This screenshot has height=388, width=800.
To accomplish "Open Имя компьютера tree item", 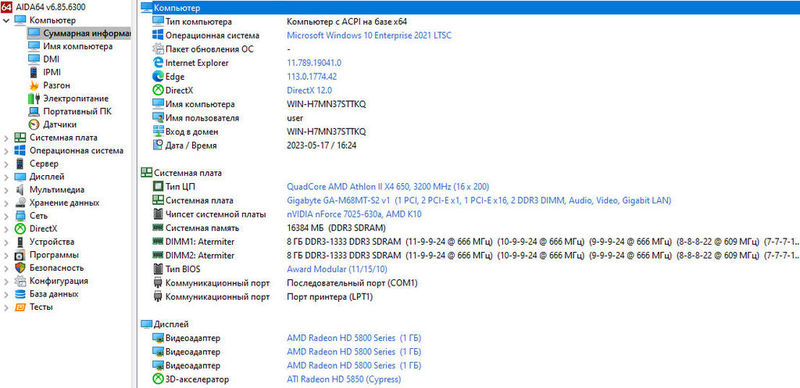I will click(x=78, y=46).
